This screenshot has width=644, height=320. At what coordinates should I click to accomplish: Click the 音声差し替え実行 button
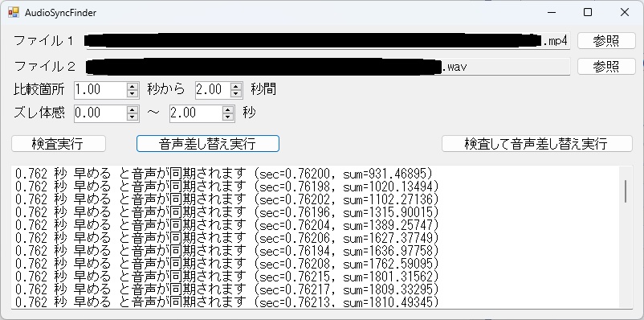208,144
